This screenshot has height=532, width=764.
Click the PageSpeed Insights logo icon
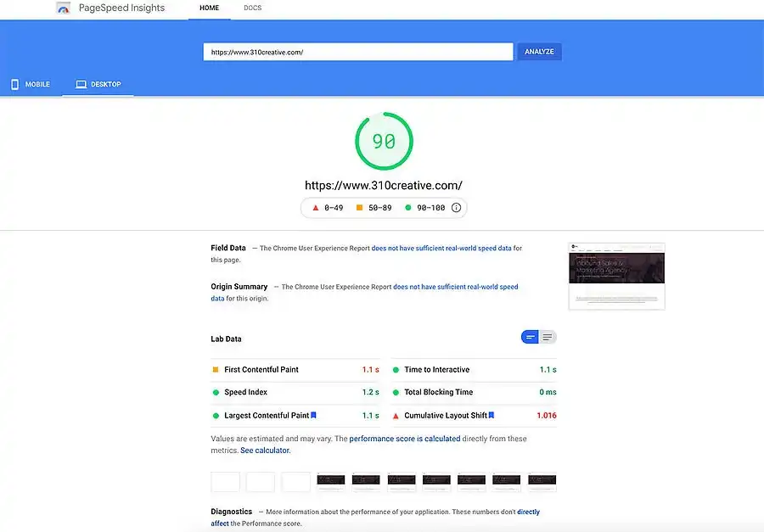coord(64,8)
